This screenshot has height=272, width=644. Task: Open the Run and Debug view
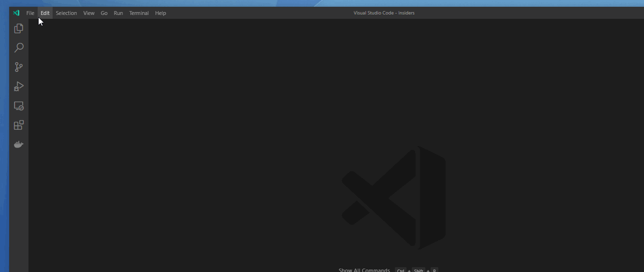(19, 86)
